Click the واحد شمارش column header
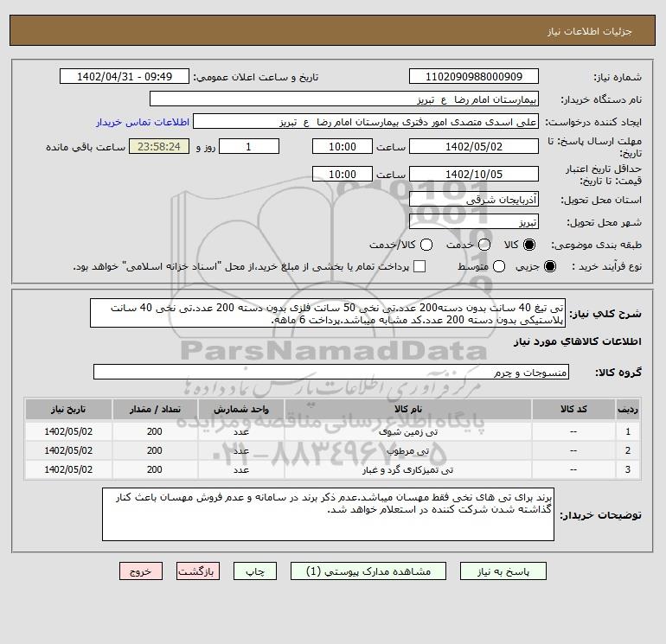Image resolution: width=666 pixels, height=644 pixels. (240, 409)
